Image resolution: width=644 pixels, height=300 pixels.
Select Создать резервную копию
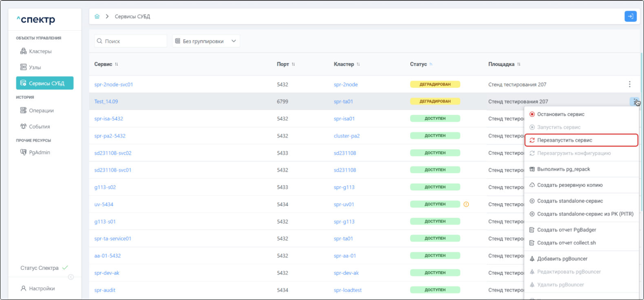click(x=581, y=185)
